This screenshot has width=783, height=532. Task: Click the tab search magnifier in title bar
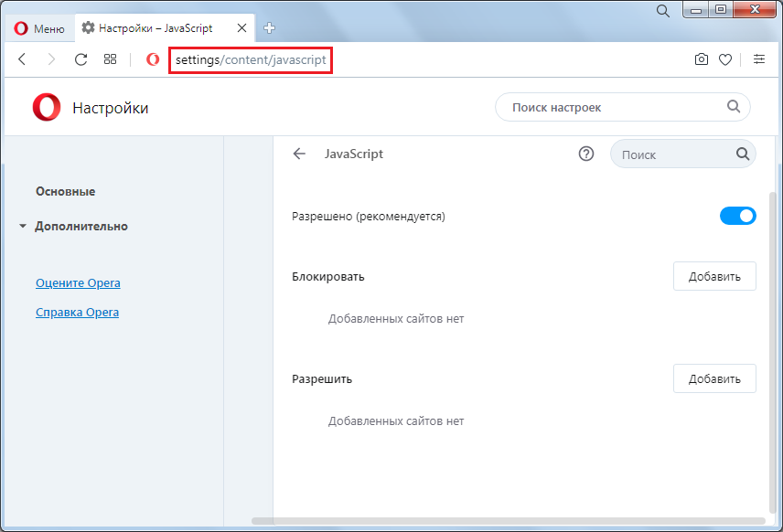click(662, 10)
